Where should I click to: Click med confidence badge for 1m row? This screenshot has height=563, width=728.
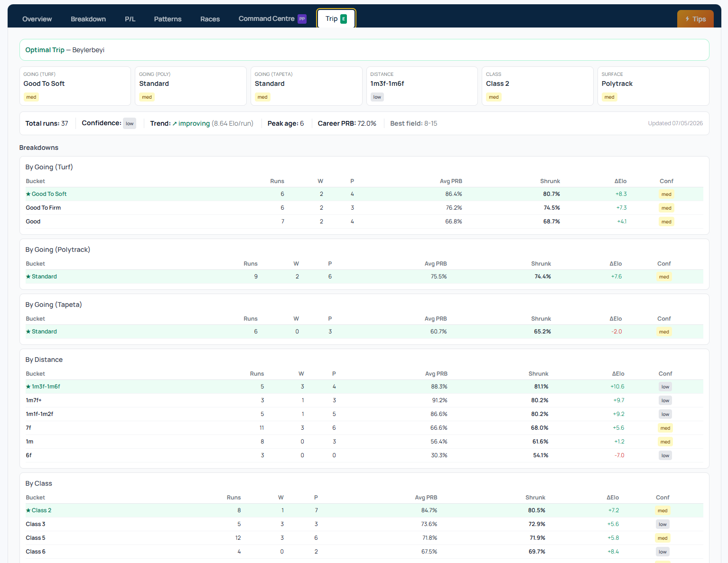click(665, 442)
